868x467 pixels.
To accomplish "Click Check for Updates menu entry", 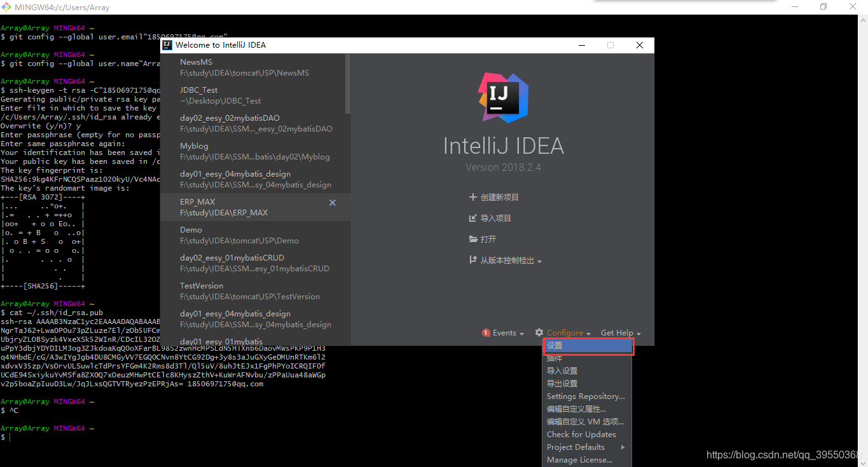I will (x=588, y=435).
